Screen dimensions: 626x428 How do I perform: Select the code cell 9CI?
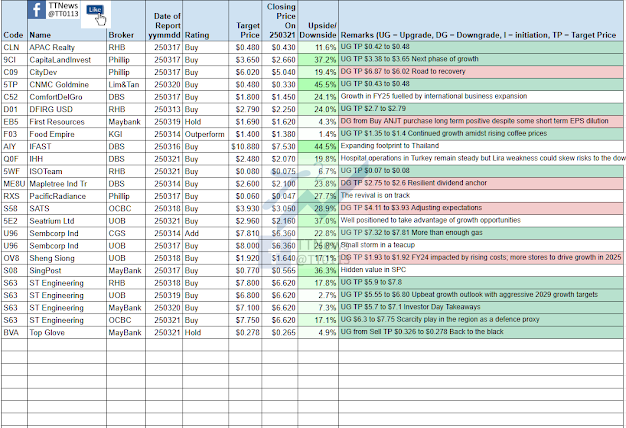pos(14,60)
